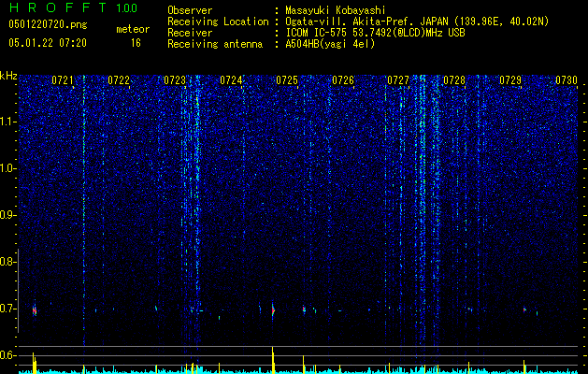Click the 0721 time marker
The width and height of the screenshot is (588, 374).
(63, 80)
